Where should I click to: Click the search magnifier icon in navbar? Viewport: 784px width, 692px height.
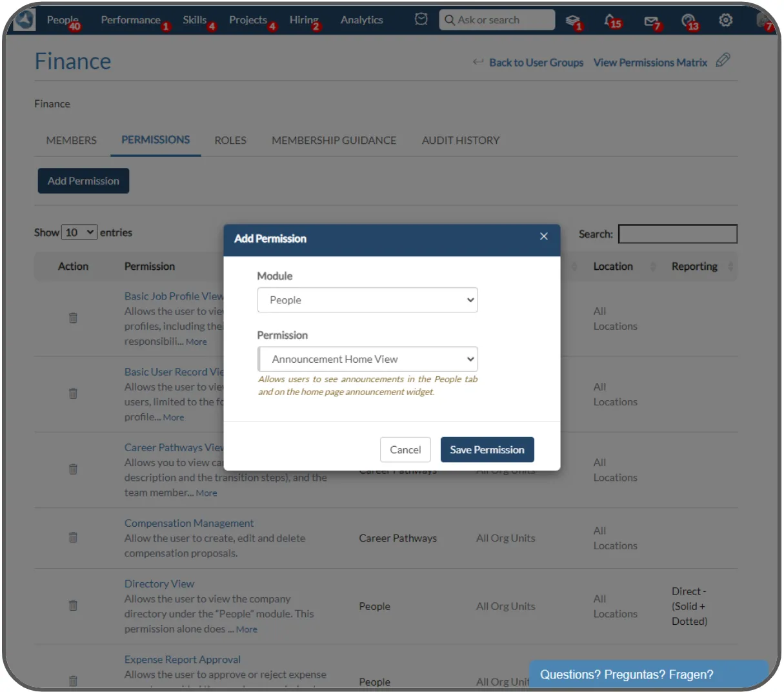click(450, 20)
